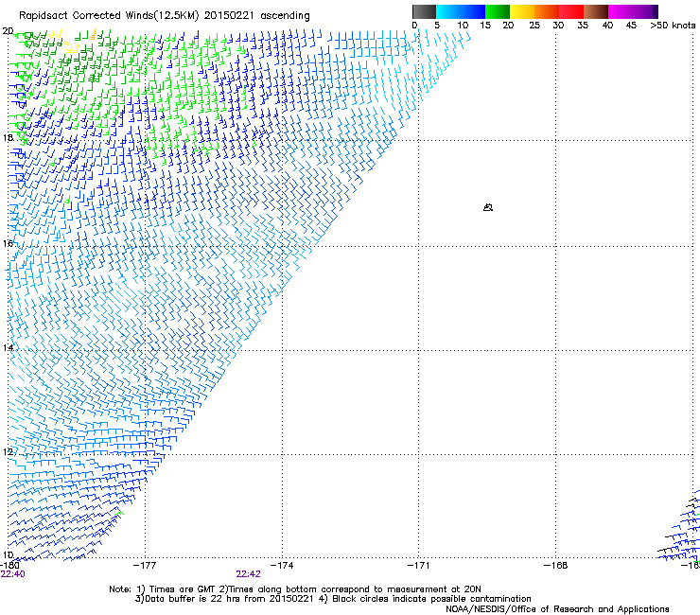Viewport: 700px width, 615px height.
Task: Click the red 30-35 knots color swatch
Action: [x=571, y=11]
